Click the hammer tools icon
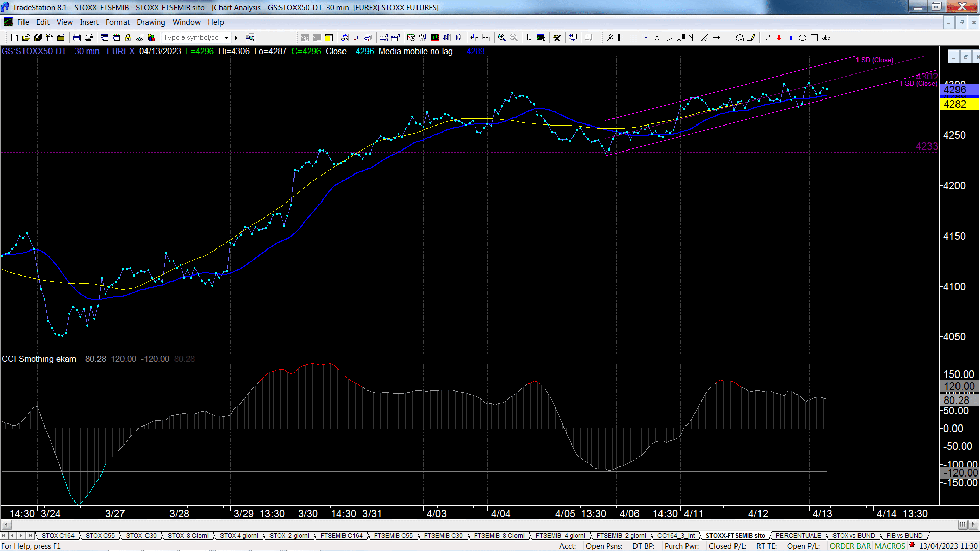Image resolution: width=980 pixels, height=551 pixels. (x=557, y=37)
